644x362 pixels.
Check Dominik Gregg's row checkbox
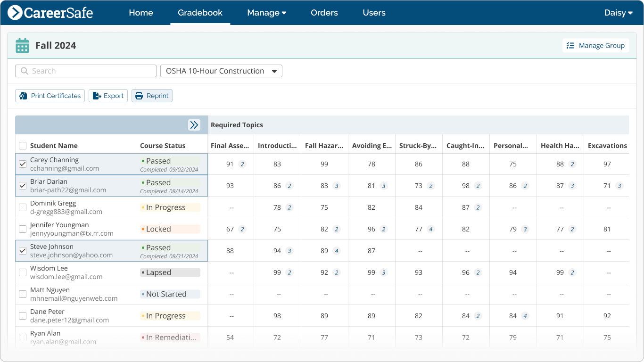click(22, 207)
